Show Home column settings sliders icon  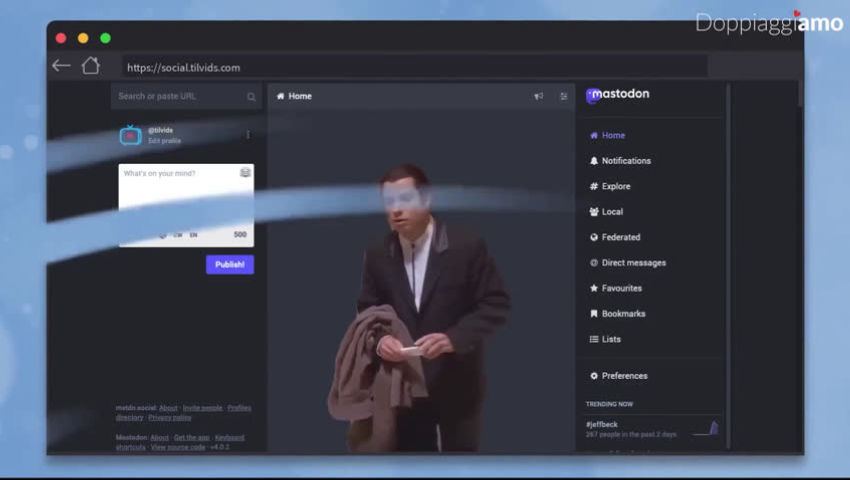click(x=564, y=96)
